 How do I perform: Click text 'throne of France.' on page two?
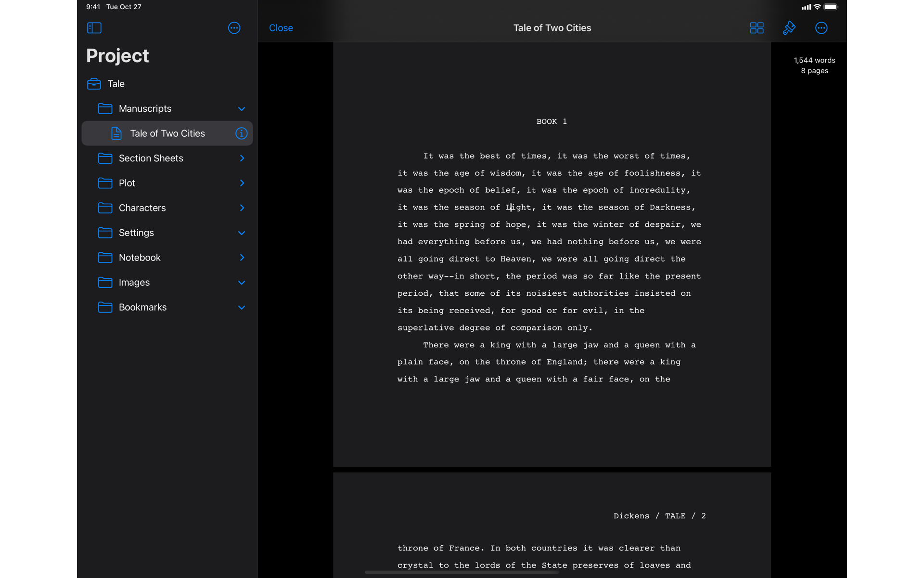441,548
